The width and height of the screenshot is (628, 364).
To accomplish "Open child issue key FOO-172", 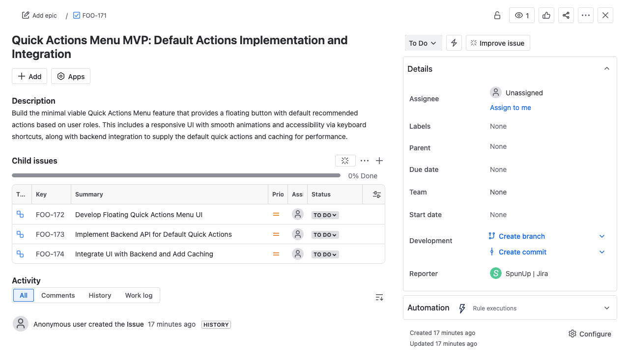I will 50,215.
